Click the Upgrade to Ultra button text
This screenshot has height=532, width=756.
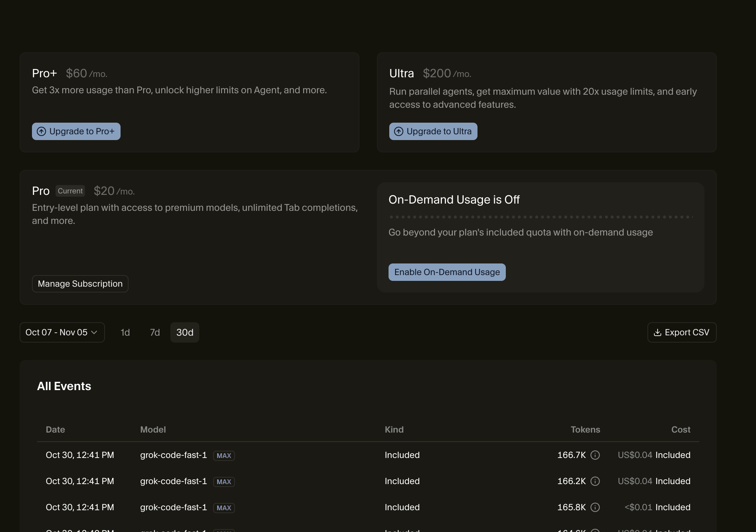point(439,131)
